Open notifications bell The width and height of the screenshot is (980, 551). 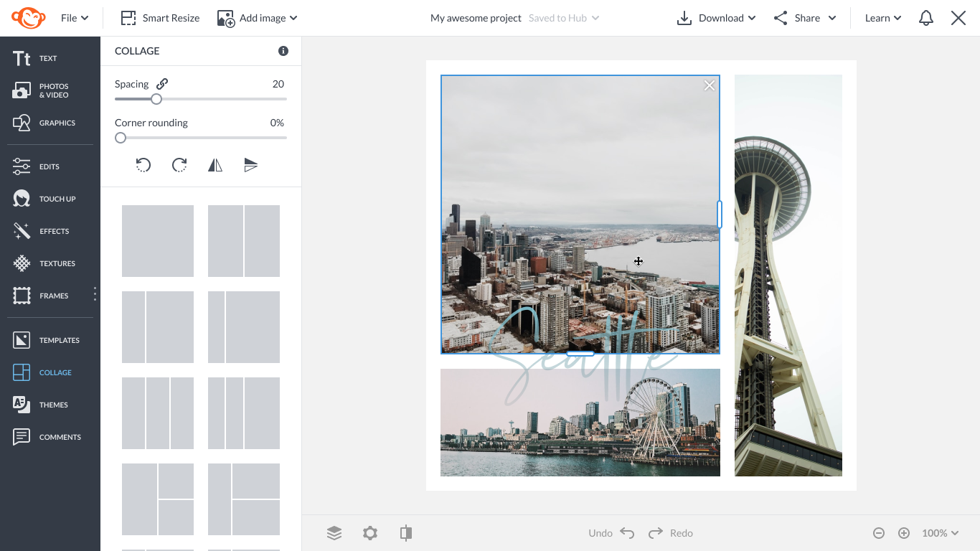click(926, 18)
